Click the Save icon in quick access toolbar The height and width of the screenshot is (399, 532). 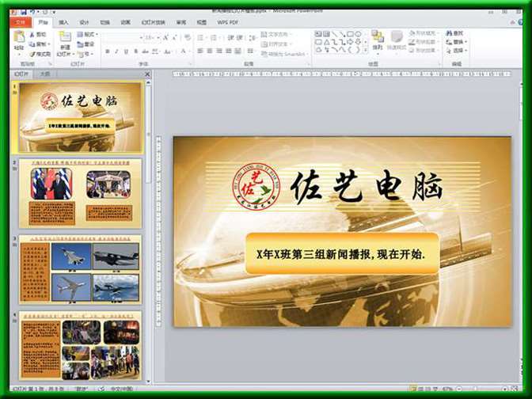coord(24,12)
